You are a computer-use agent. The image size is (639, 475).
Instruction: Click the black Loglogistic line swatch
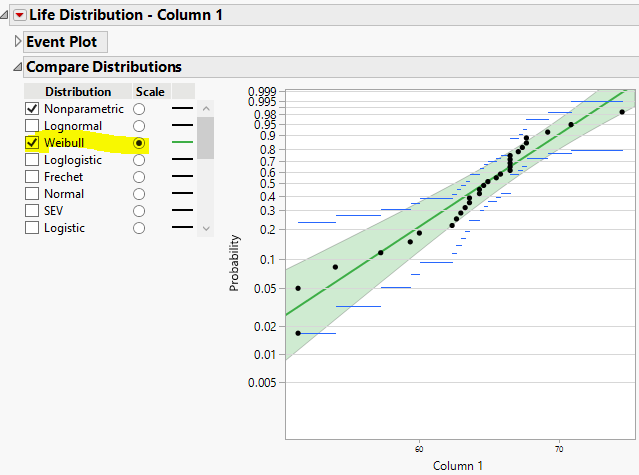pyautogui.click(x=183, y=159)
